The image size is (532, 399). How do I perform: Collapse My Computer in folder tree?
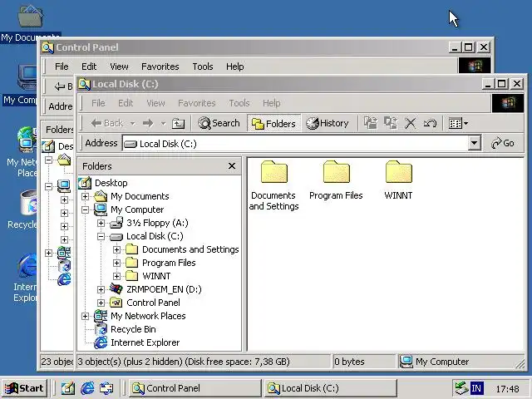coord(85,209)
